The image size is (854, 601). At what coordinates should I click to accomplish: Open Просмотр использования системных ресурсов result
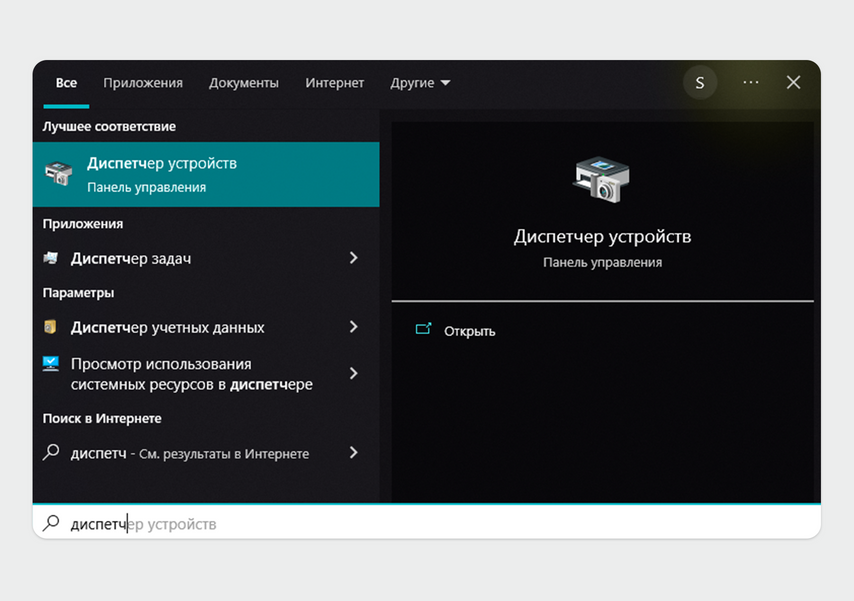tap(206, 374)
